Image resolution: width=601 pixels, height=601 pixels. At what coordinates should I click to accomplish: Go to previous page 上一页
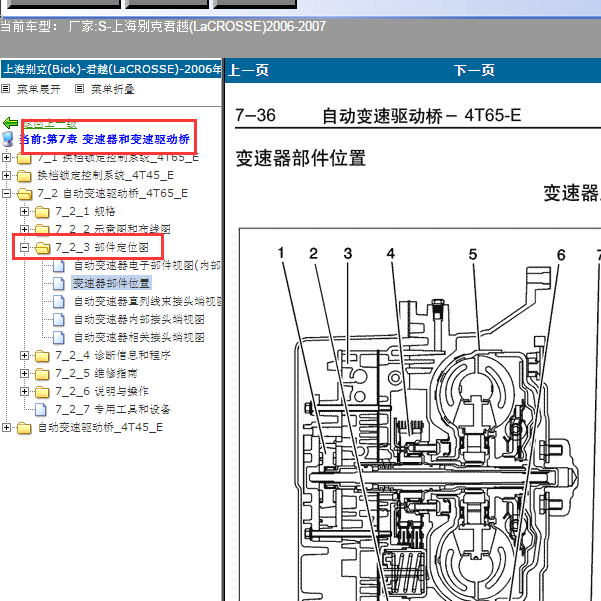pyautogui.click(x=248, y=71)
